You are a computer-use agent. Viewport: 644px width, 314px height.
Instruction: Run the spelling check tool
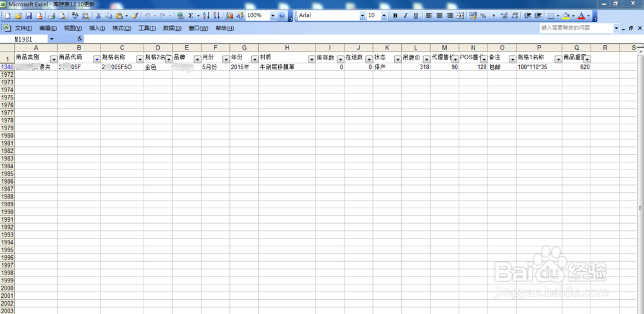(x=75, y=15)
